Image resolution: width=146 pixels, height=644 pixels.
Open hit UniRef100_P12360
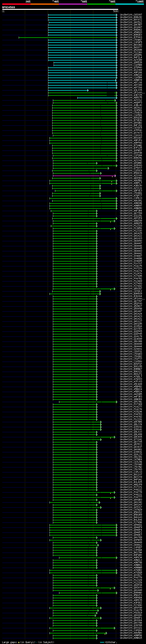(131, 53)
